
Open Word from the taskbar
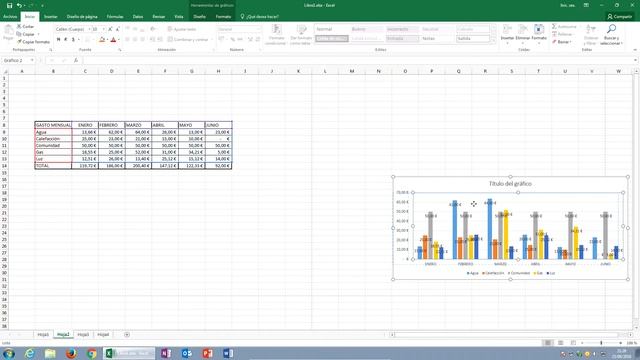[x=228, y=353]
